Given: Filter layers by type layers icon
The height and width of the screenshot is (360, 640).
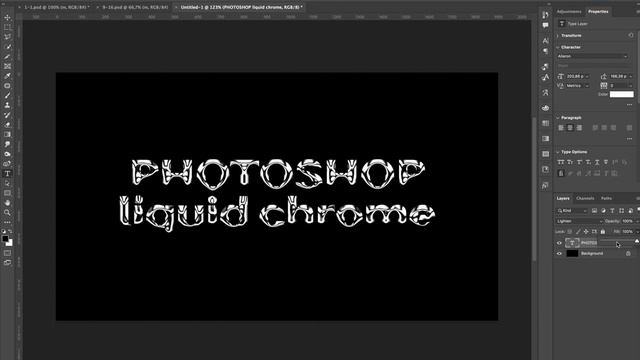Looking at the screenshot, I should click(x=612, y=211).
